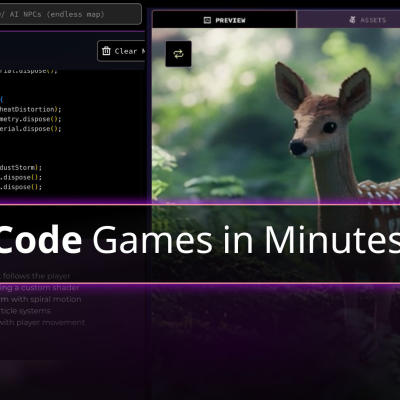Click the 'metry.dispose();' code line
Screen dimensions: 400x400
click(x=31, y=119)
